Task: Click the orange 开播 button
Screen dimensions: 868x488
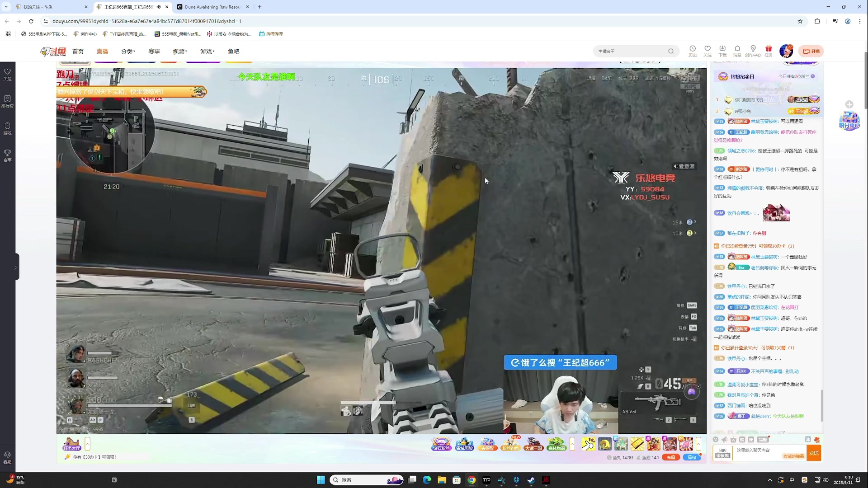Action: click(x=811, y=51)
